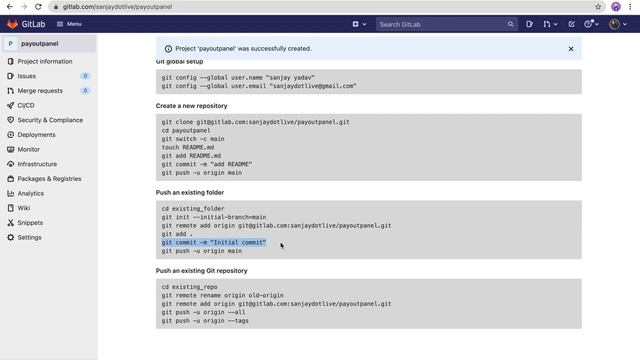This screenshot has width=640, height=360.
Task: Open the To-Do list icon
Action: pyautogui.click(x=571, y=24)
